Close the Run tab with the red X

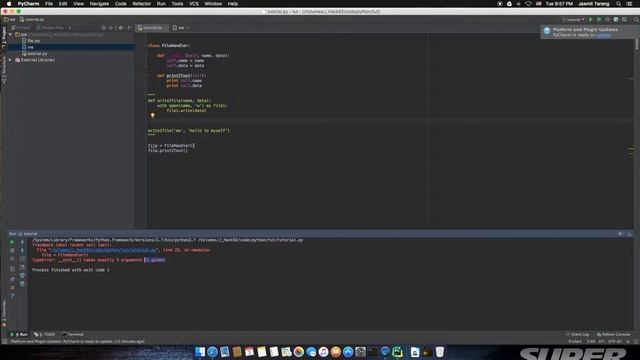click(x=12, y=288)
